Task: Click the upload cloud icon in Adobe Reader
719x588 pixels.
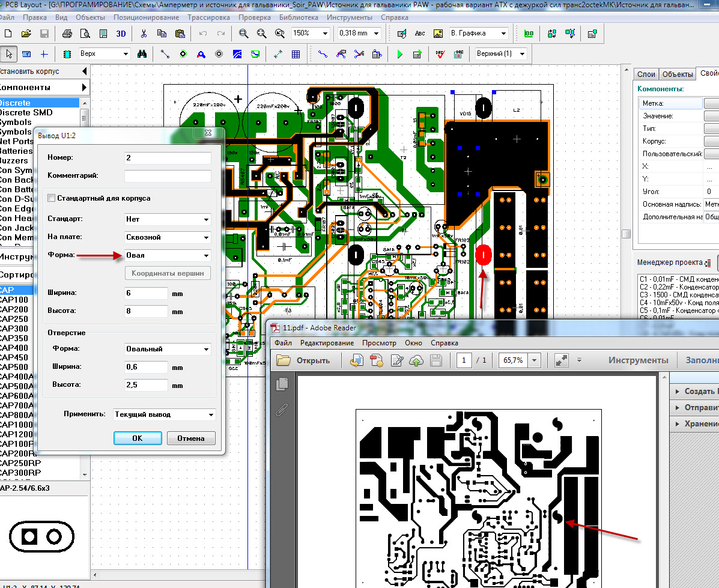Action: 416,361
